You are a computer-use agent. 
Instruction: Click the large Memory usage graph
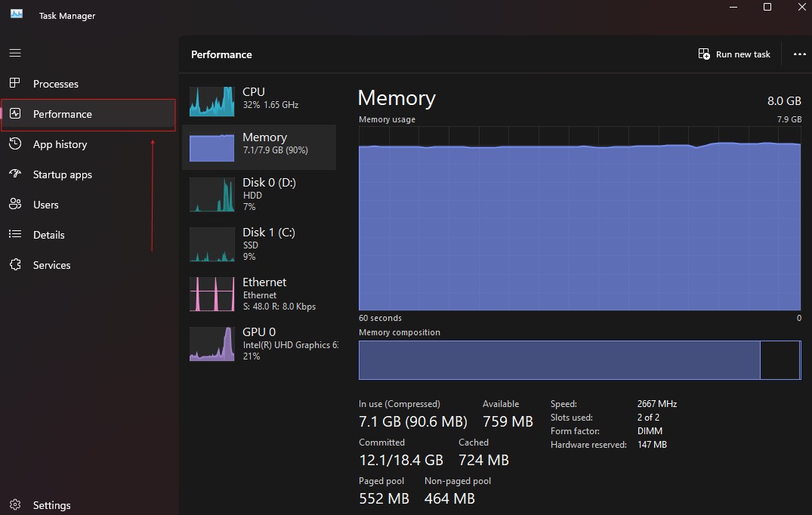579,227
